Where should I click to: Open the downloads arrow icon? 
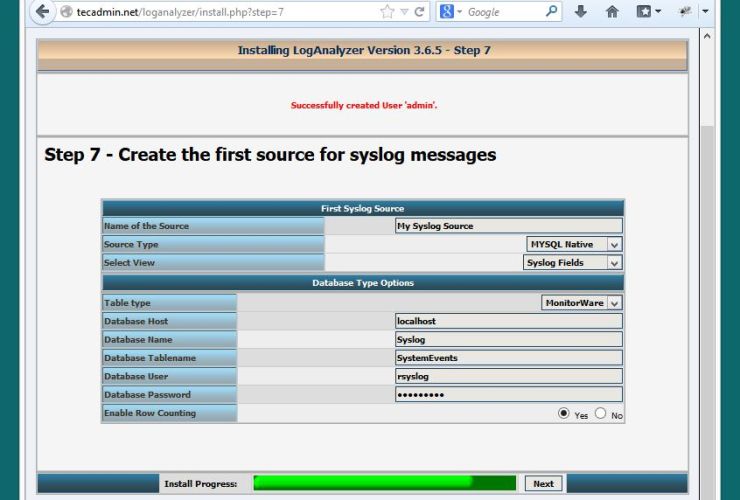(580, 12)
